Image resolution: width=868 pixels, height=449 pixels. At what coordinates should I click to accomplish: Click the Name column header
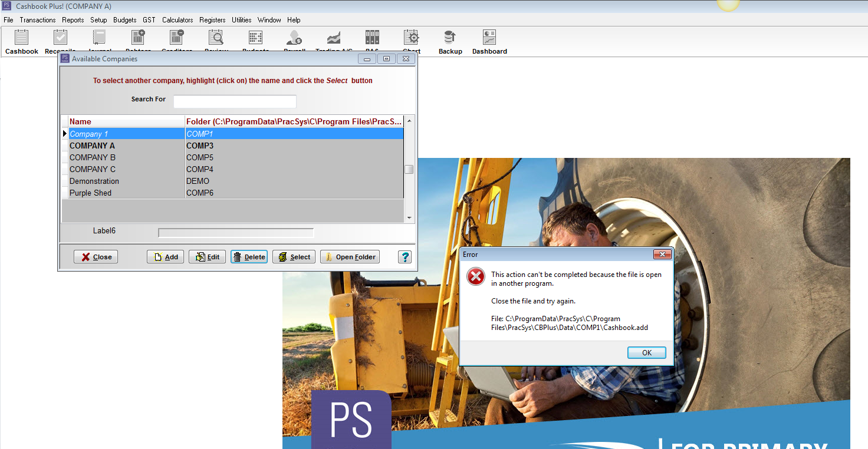(x=127, y=121)
